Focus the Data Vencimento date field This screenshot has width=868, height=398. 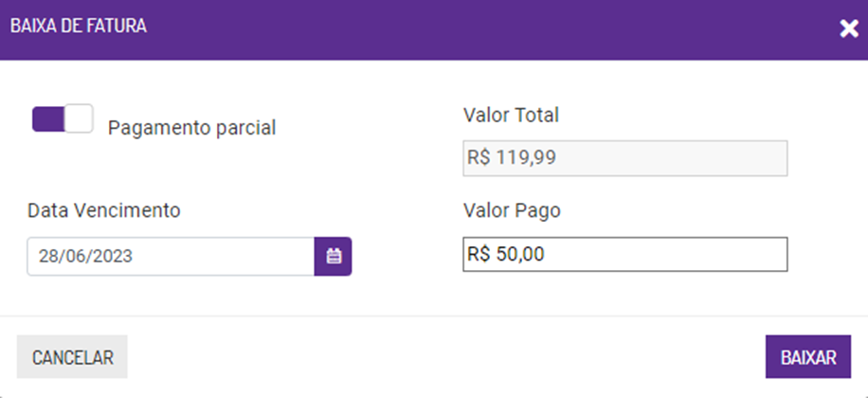coord(171,256)
